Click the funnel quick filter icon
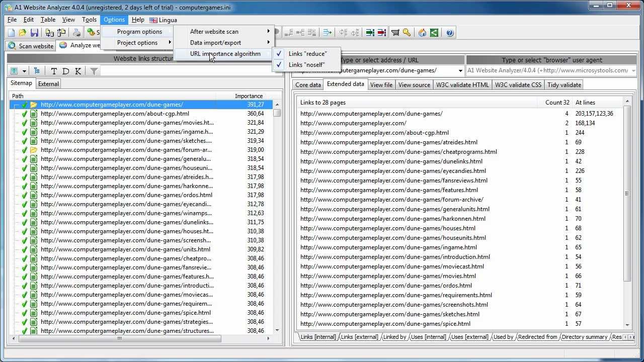Screen dimensions: 644x362 click(x=94, y=71)
